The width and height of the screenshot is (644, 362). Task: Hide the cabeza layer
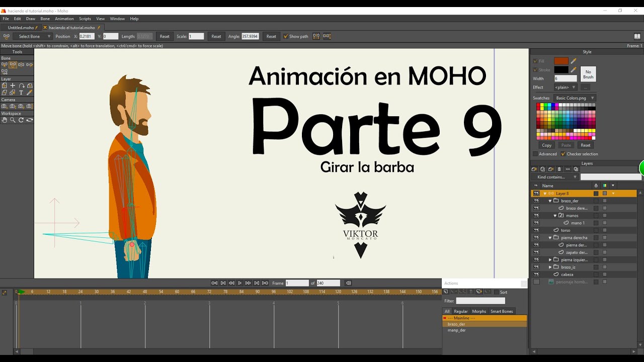[536, 275]
